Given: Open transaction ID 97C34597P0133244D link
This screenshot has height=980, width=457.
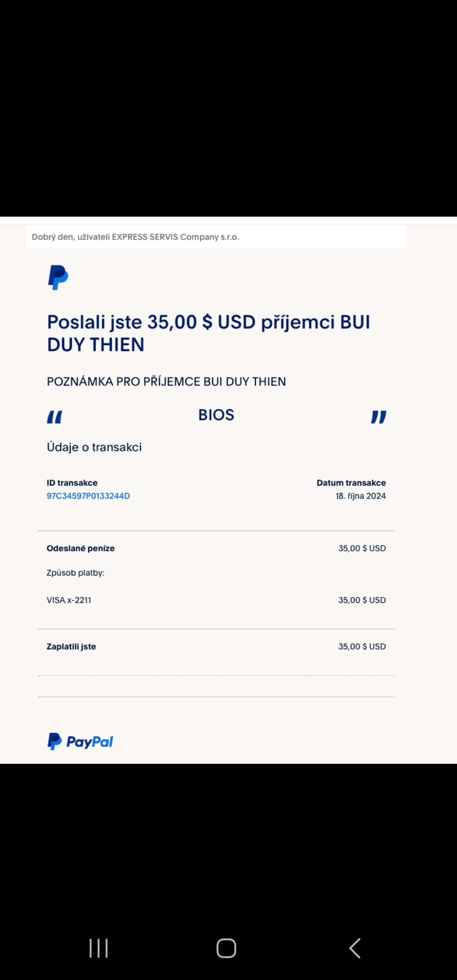Looking at the screenshot, I should point(88,496).
